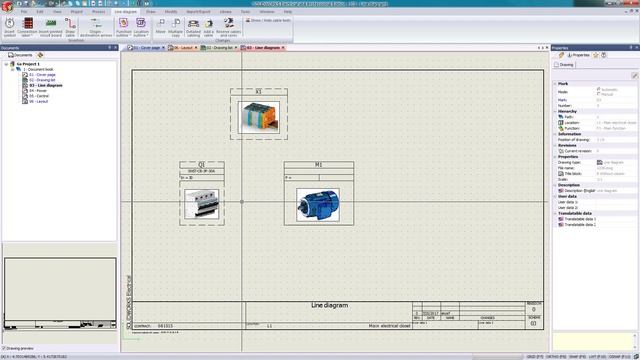Collapse the Revisions property section
The width and height of the screenshot is (640, 360).
point(555,145)
